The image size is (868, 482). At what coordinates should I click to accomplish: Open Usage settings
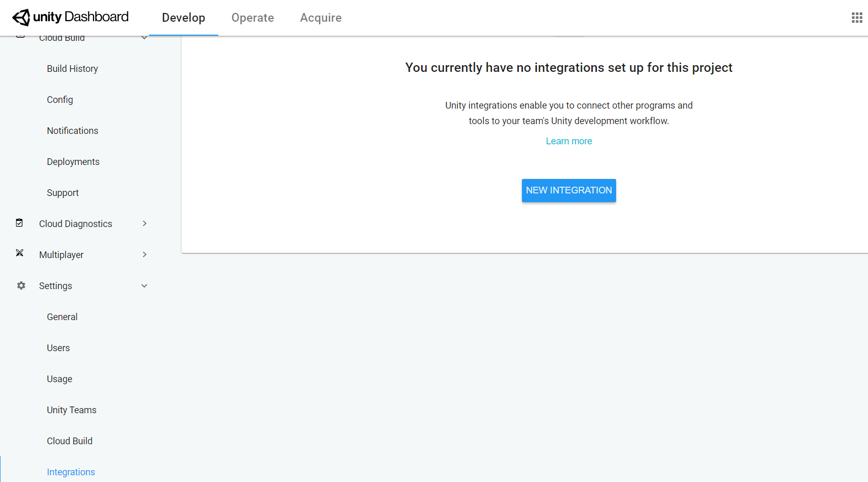(x=59, y=379)
